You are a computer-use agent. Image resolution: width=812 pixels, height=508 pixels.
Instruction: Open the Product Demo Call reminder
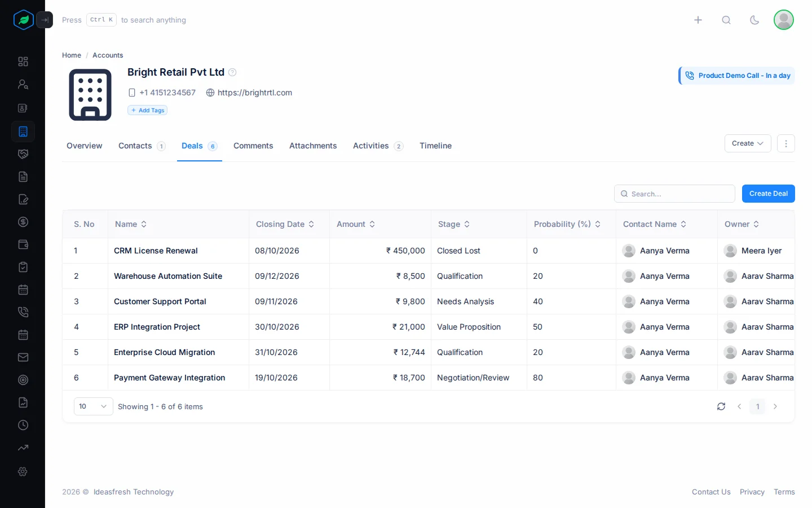pos(737,76)
